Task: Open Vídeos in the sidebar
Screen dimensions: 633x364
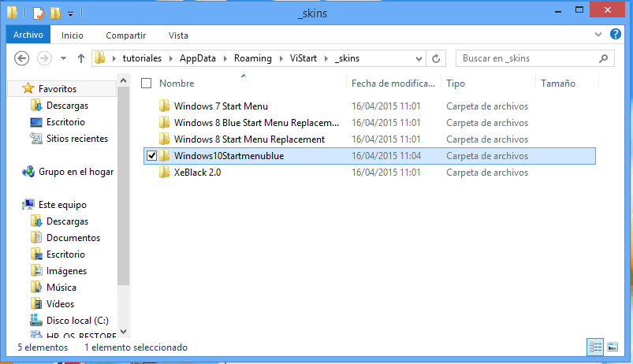Action: (60, 304)
